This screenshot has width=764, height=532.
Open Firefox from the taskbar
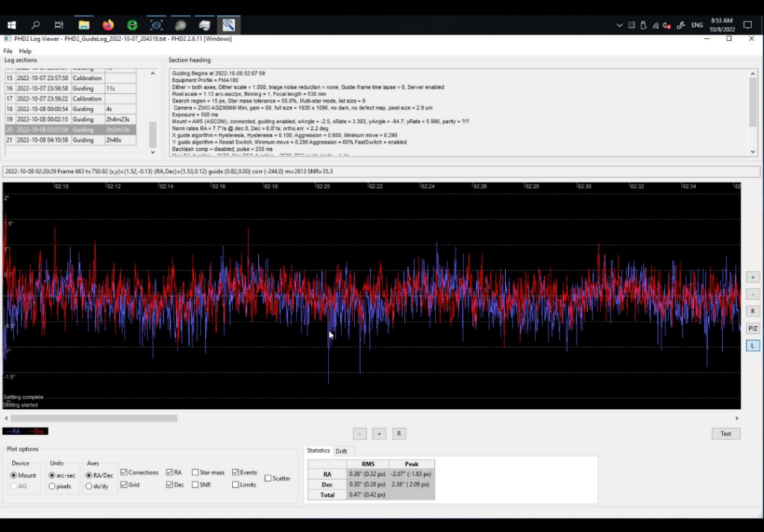click(108, 25)
